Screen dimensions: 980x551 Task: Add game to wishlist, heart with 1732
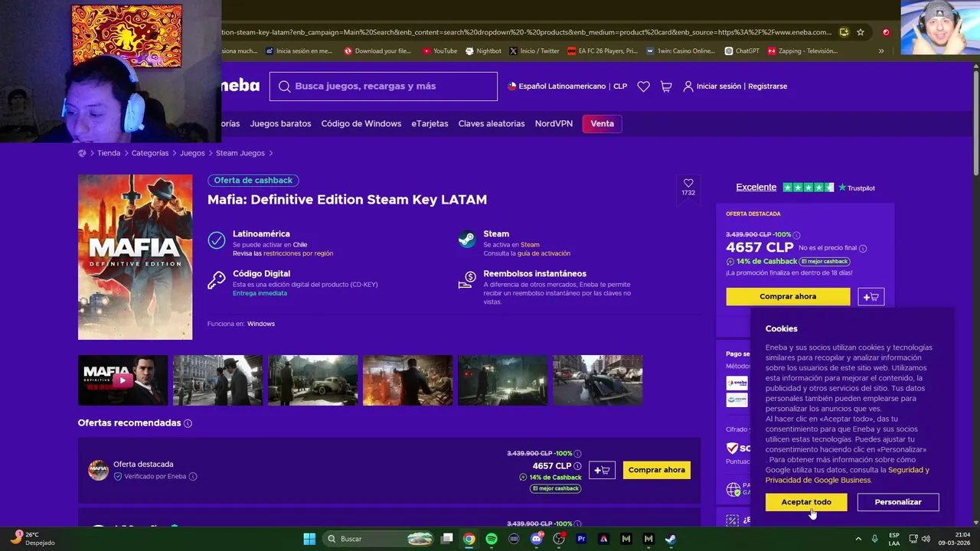click(688, 187)
